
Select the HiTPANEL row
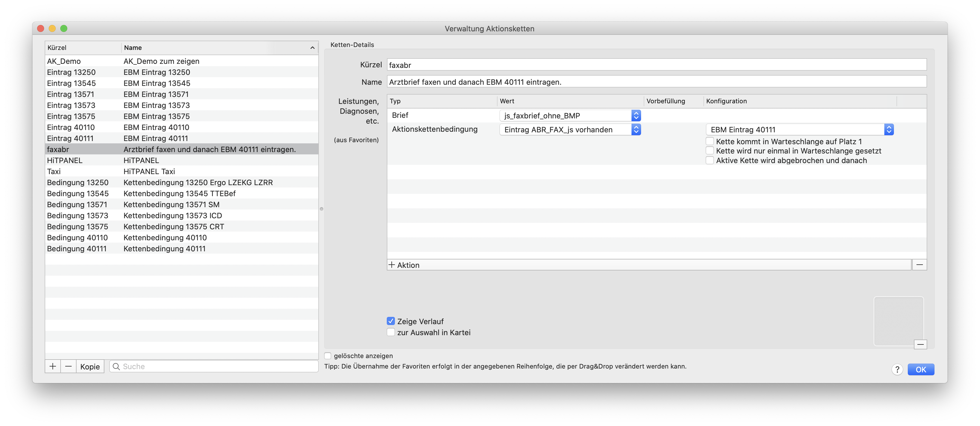click(182, 160)
